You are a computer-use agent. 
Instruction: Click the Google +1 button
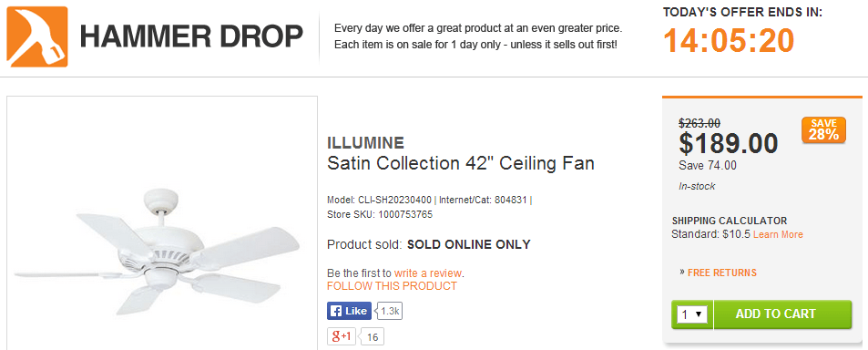pos(342,336)
